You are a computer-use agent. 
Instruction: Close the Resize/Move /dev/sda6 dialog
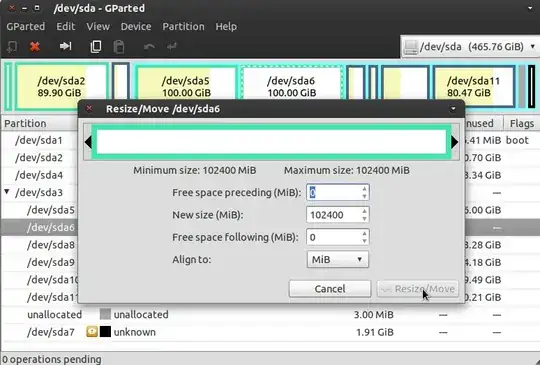point(89,109)
